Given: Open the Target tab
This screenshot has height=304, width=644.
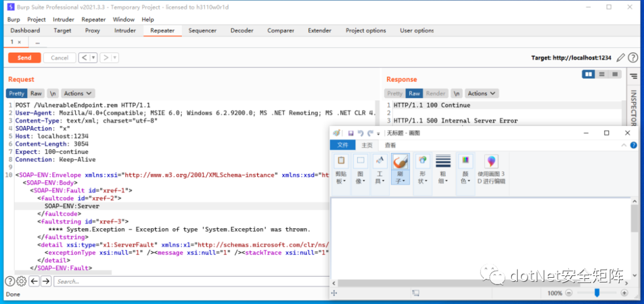Looking at the screenshot, I should (63, 30).
